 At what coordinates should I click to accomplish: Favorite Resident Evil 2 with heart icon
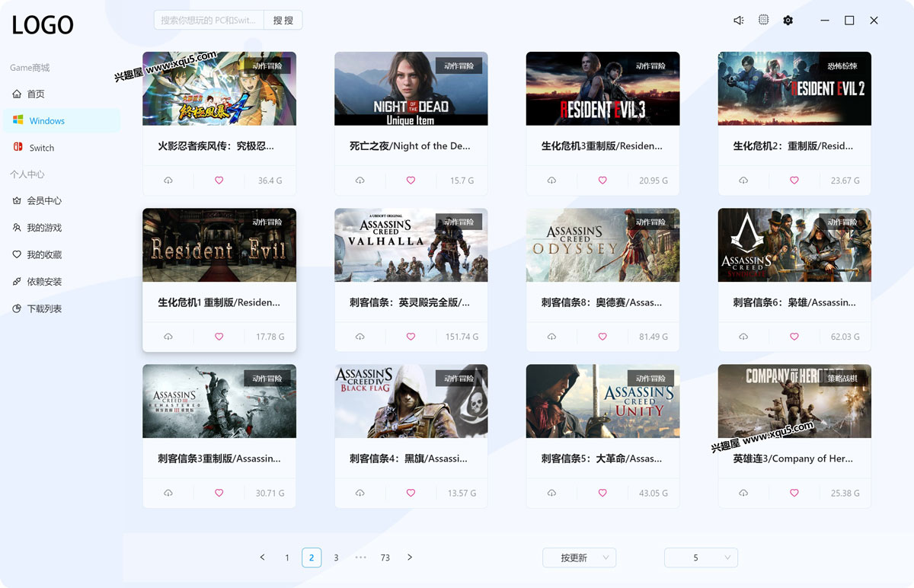794,181
